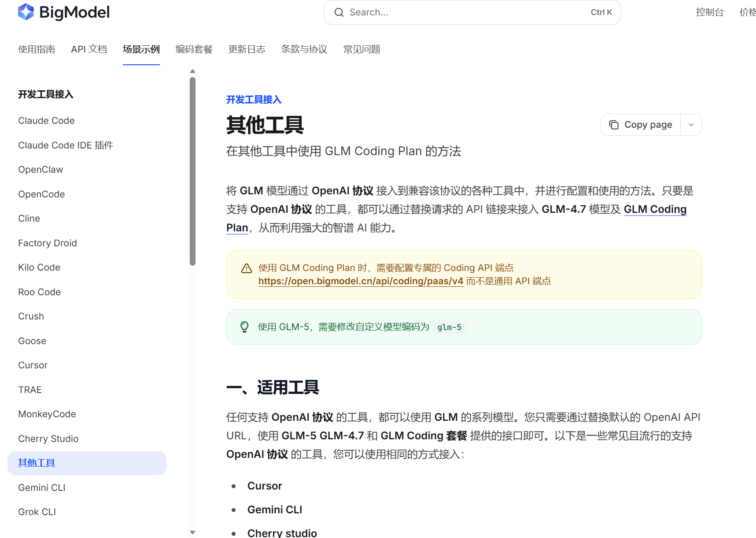Screen dimensions: 756x538
Task: Click the lightbulb icon in green tip
Action: click(x=244, y=327)
